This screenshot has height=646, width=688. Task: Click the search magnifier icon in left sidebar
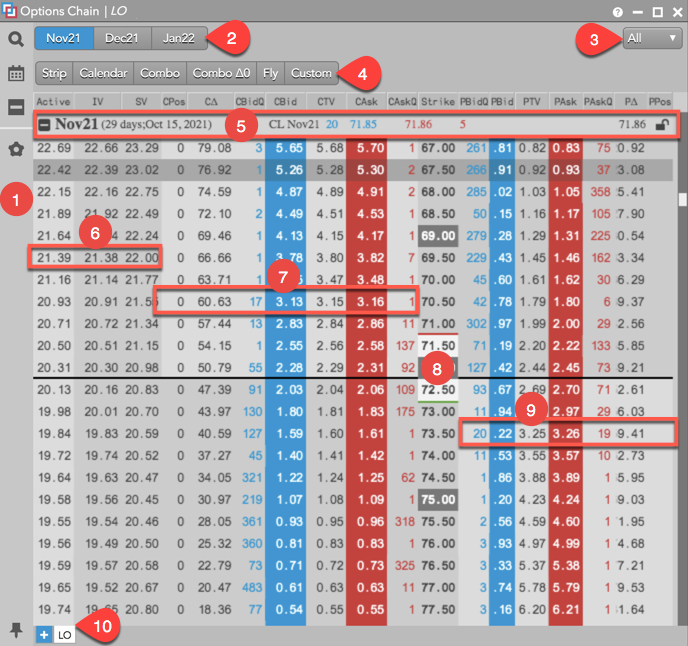[x=16, y=40]
